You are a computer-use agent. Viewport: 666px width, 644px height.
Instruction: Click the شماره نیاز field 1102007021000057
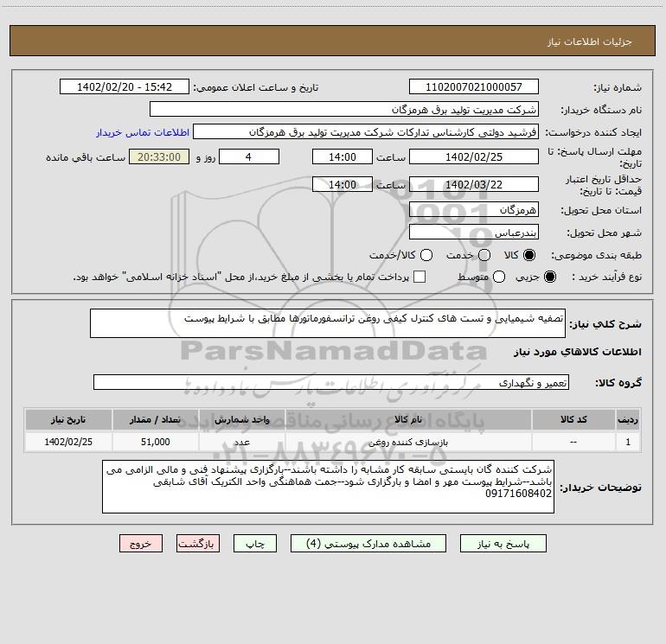(474, 87)
